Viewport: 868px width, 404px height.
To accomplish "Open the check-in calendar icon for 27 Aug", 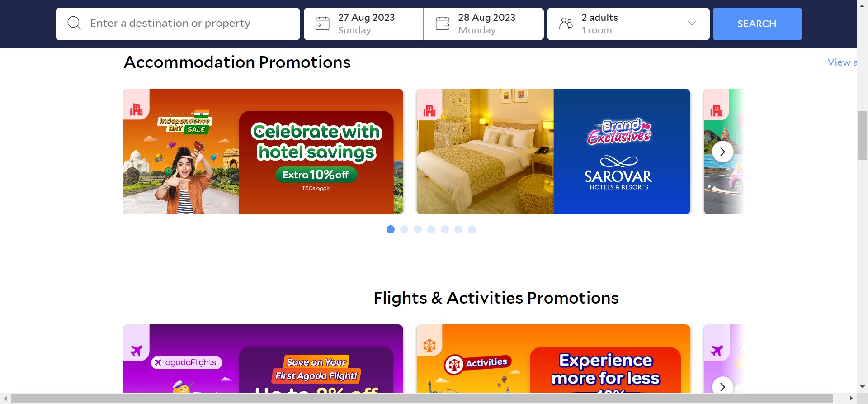I will (322, 24).
